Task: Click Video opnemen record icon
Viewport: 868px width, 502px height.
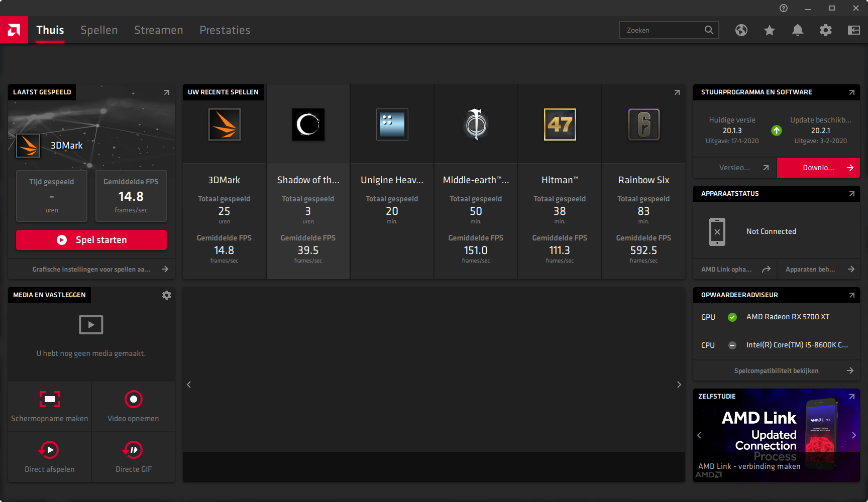Action: 134,399
